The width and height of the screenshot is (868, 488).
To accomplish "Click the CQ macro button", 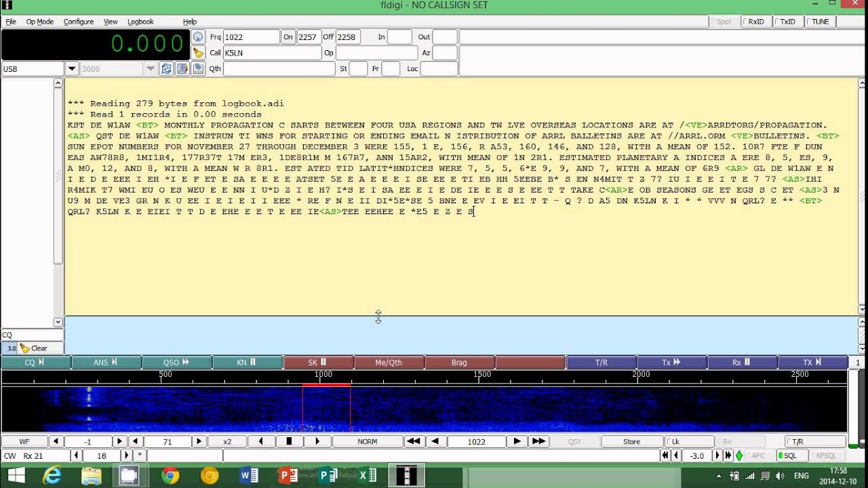I will [36, 363].
